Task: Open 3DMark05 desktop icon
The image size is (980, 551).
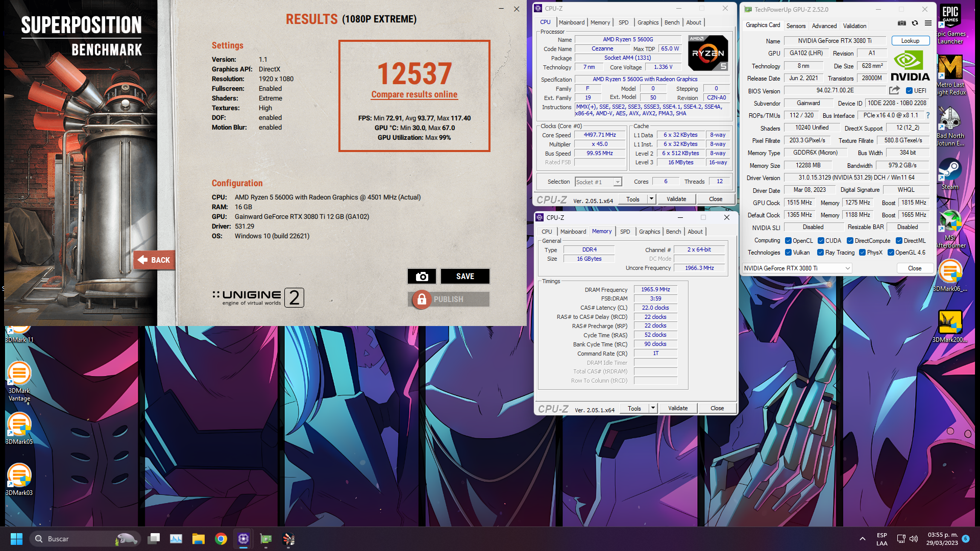Action: 19,429
